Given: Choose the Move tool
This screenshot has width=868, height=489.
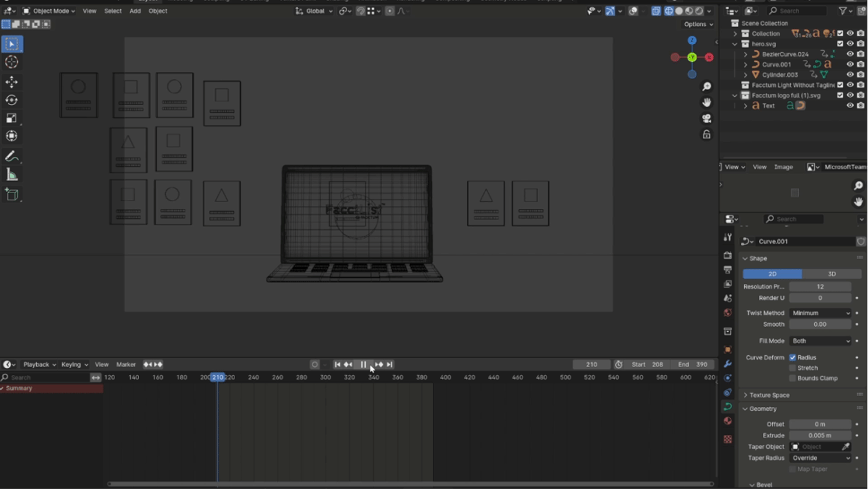Looking at the screenshot, I should click(11, 82).
